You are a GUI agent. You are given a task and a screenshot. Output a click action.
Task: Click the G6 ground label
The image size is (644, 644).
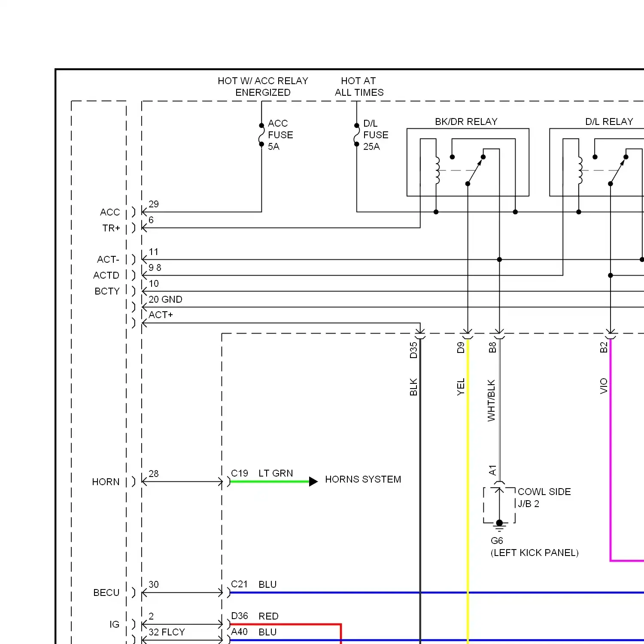(497, 541)
